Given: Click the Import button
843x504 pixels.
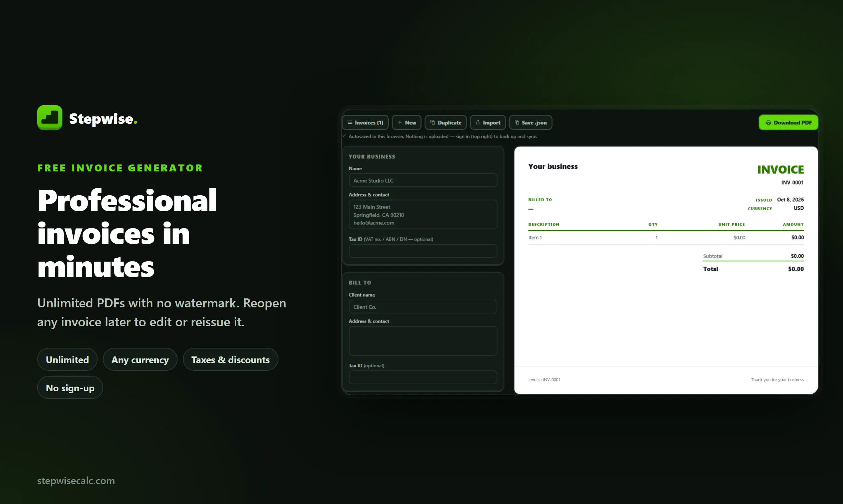Looking at the screenshot, I should point(488,123).
